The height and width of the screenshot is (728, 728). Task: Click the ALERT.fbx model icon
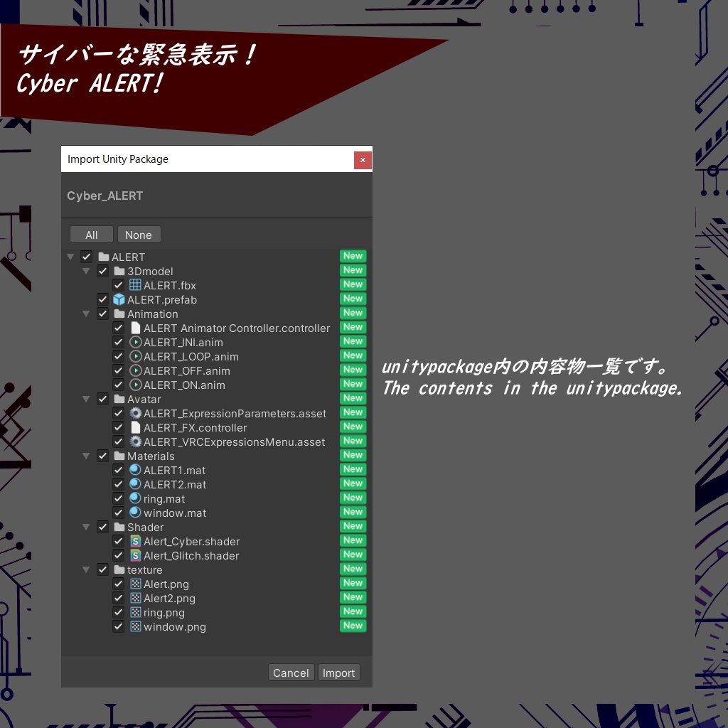tap(135, 285)
